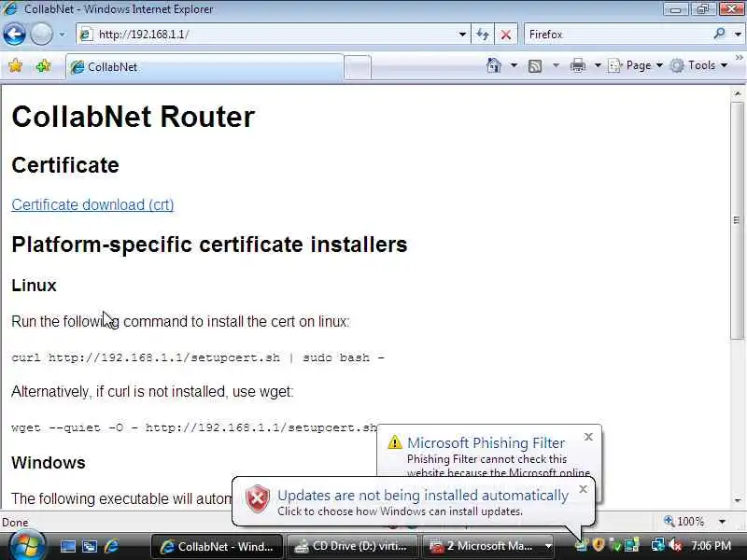Open the recent pages dropdown beside Forward
Screen dimensions: 747x560
coord(62,35)
